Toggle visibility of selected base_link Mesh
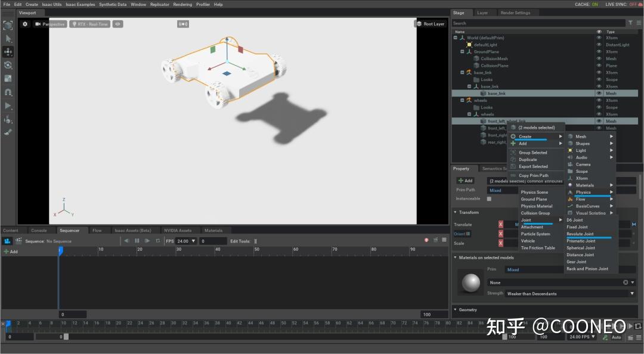The image size is (644, 354). tap(599, 93)
